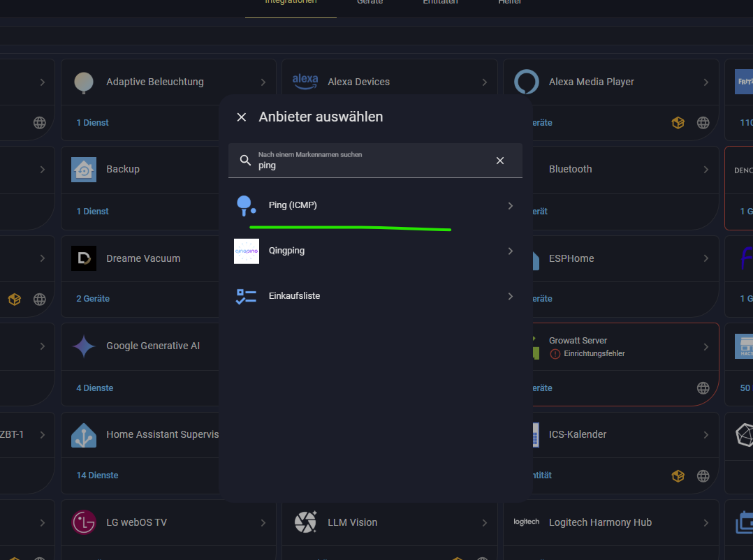Switch to the Integrationen tab

[x=291, y=3]
